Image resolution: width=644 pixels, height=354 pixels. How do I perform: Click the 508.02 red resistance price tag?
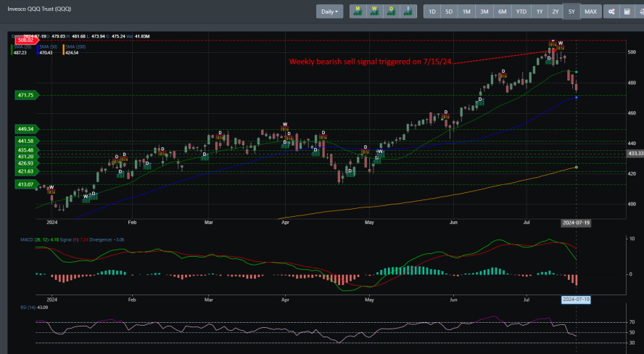point(25,40)
